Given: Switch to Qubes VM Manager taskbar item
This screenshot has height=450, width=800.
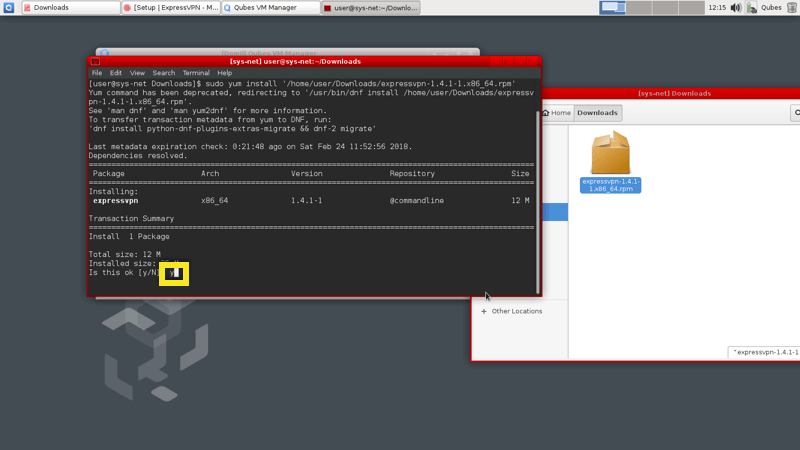Looking at the screenshot, I should tap(270, 8).
